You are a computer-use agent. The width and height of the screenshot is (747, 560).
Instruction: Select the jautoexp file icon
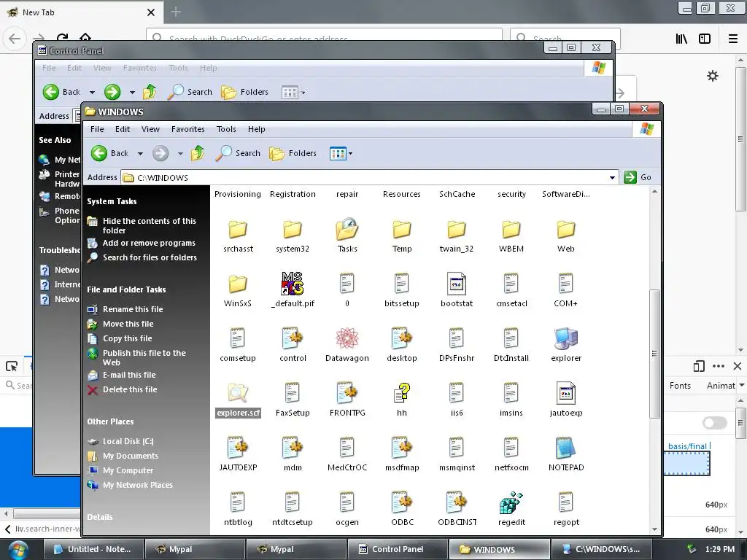tap(565, 393)
